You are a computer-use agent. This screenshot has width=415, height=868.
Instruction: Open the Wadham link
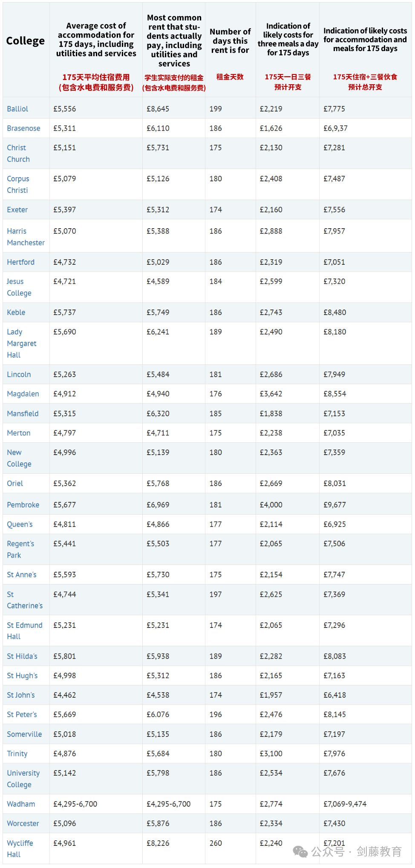point(21,804)
